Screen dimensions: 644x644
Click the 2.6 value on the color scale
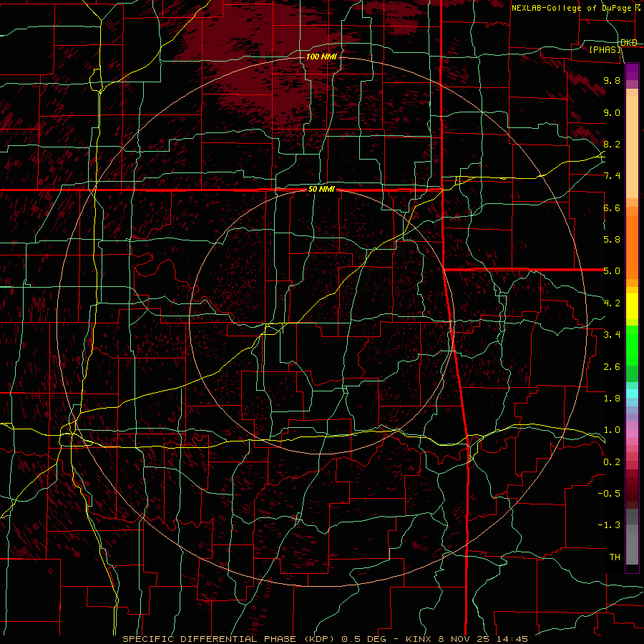click(612, 367)
